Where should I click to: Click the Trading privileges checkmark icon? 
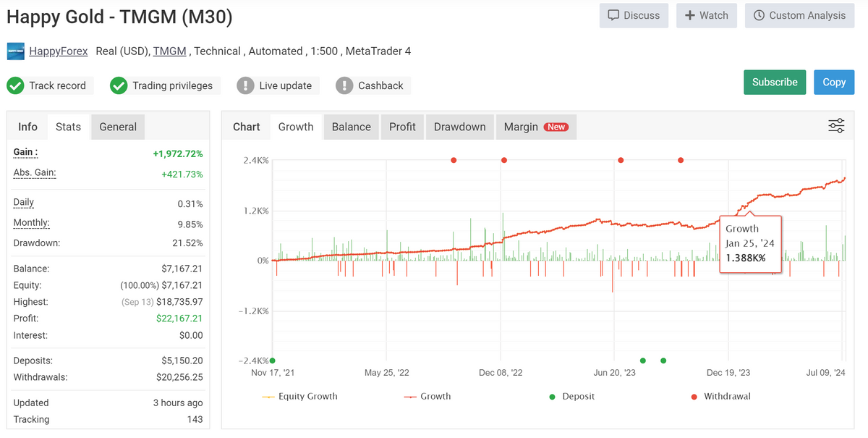pyautogui.click(x=119, y=85)
